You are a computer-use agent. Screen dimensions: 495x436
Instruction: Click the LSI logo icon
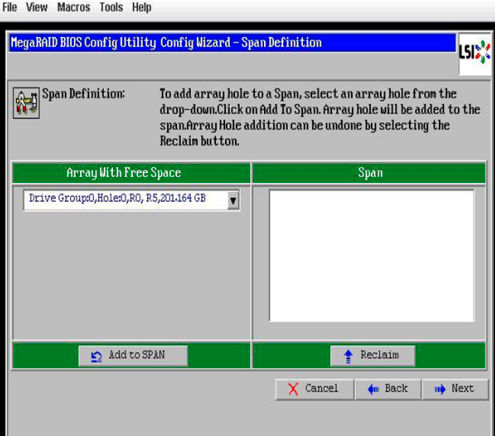(x=475, y=53)
